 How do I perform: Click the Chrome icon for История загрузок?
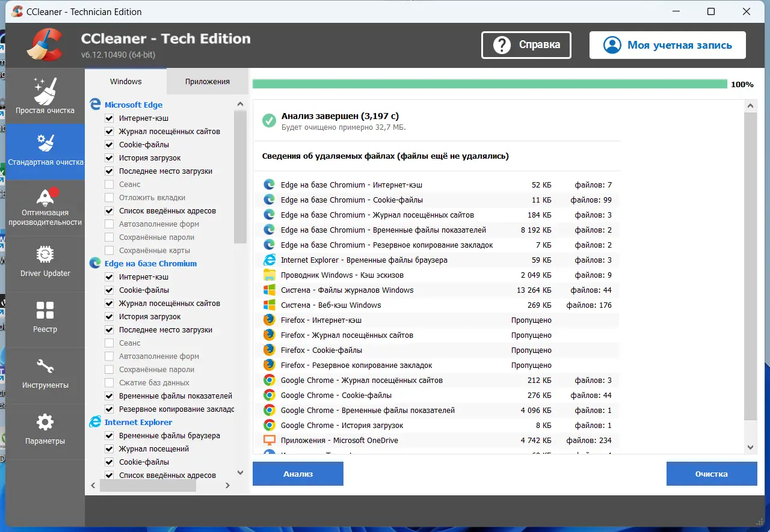(x=269, y=425)
